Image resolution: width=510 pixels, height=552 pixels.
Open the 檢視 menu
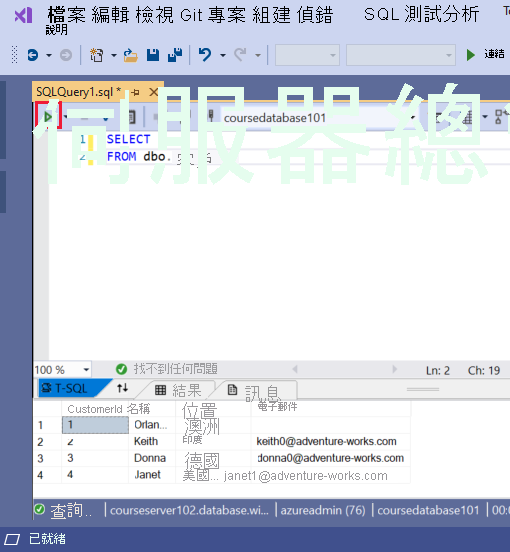pyautogui.click(x=155, y=15)
